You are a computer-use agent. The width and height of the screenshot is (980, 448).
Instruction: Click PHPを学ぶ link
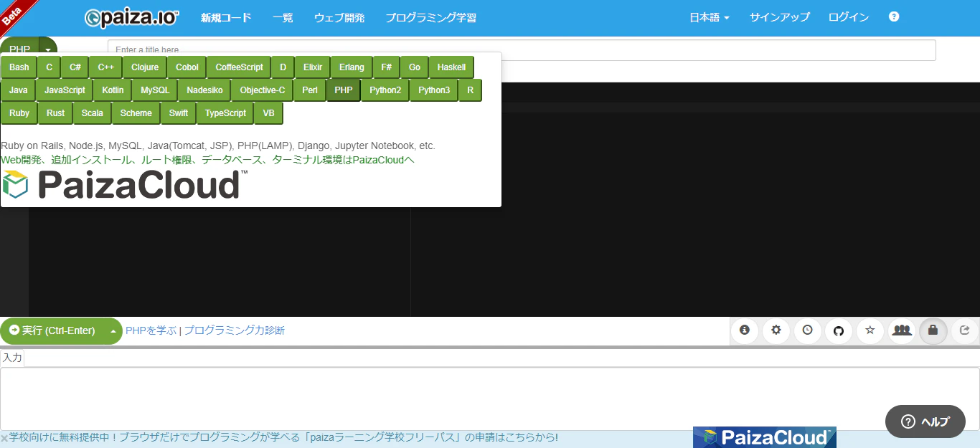click(151, 330)
